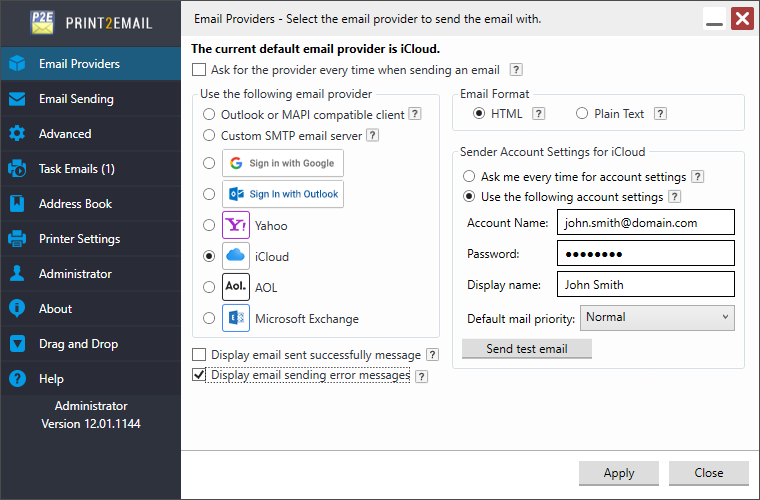Click the Microsoft Exchange logo icon
Screen dimensions: 760x500
click(x=236, y=318)
